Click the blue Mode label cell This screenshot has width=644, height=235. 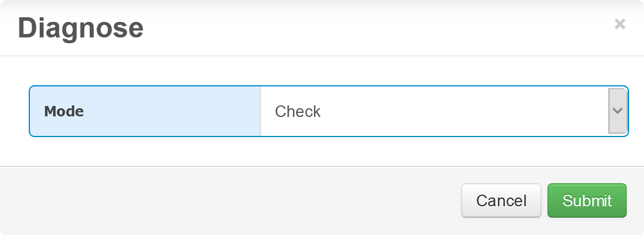[x=145, y=111]
